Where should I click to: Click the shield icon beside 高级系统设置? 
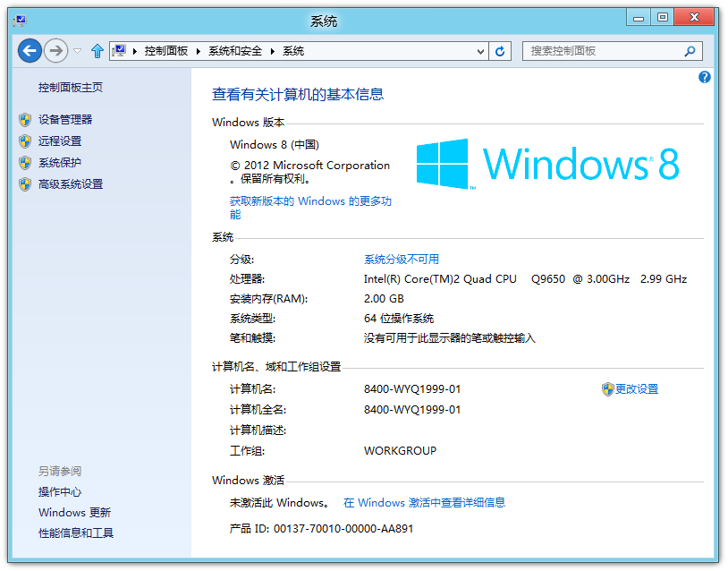click(25, 184)
